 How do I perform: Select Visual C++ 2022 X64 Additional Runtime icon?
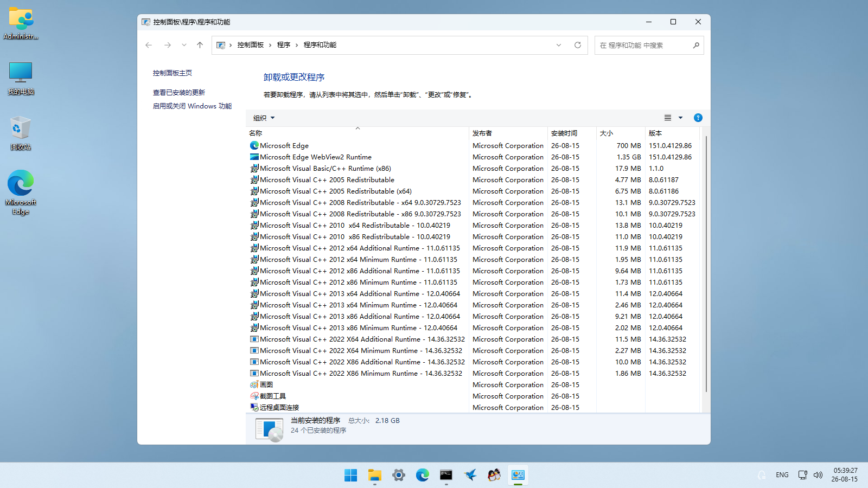254,339
